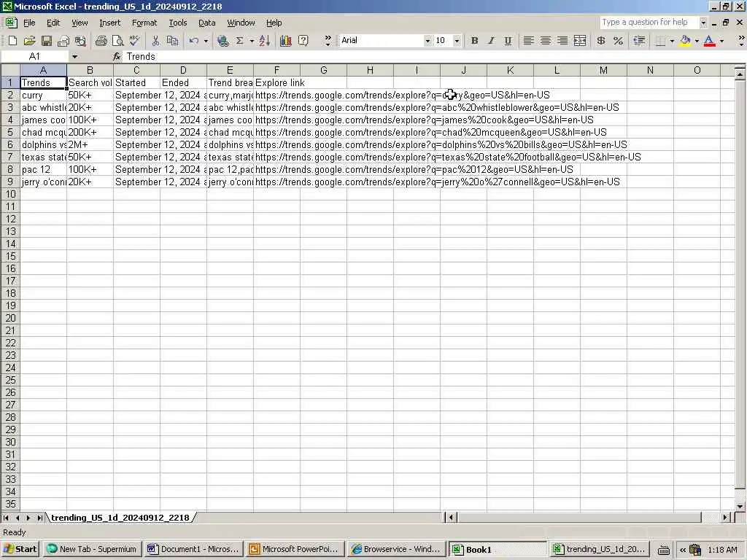Open Print Preview magnifier icon
This screenshot has height=560, width=747.
pos(117,41)
